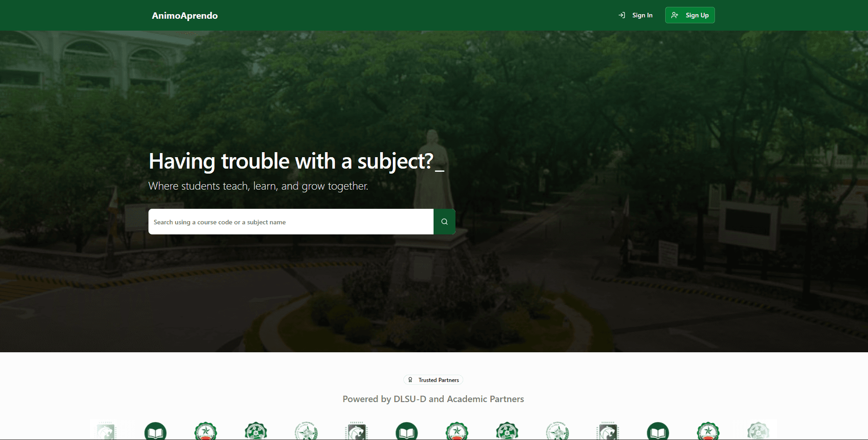868x440 pixels.
Task: Click the Trusted Partners badge label
Action: click(439, 380)
